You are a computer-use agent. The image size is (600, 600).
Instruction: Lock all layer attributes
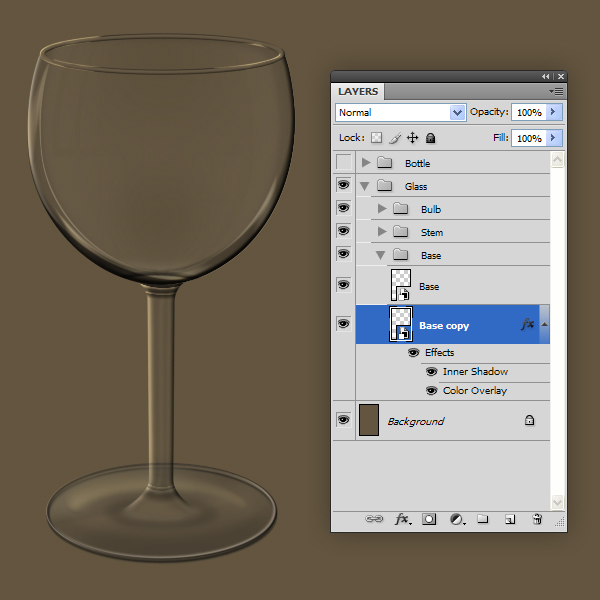tap(430, 138)
